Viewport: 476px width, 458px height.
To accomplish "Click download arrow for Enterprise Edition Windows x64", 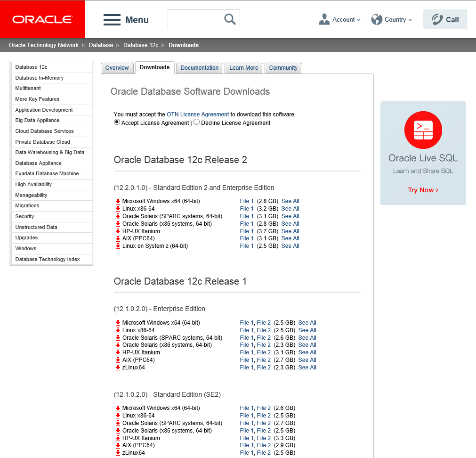I will pos(118,323).
